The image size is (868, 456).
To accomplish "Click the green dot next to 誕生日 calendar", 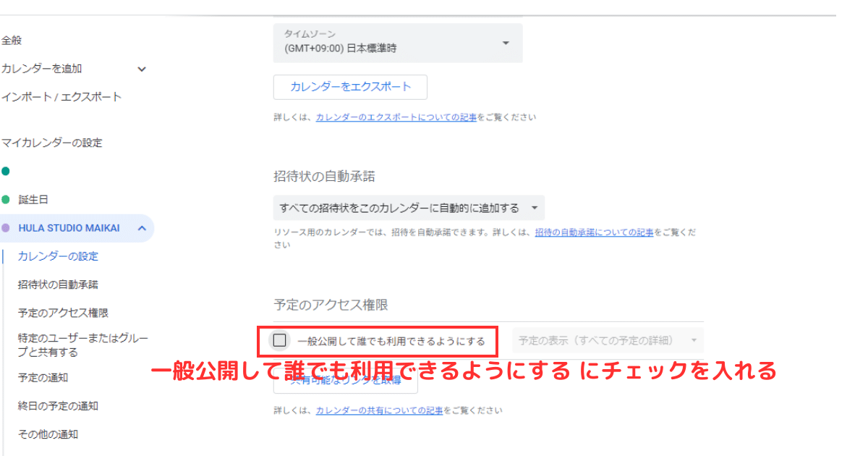I will (7, 199).
